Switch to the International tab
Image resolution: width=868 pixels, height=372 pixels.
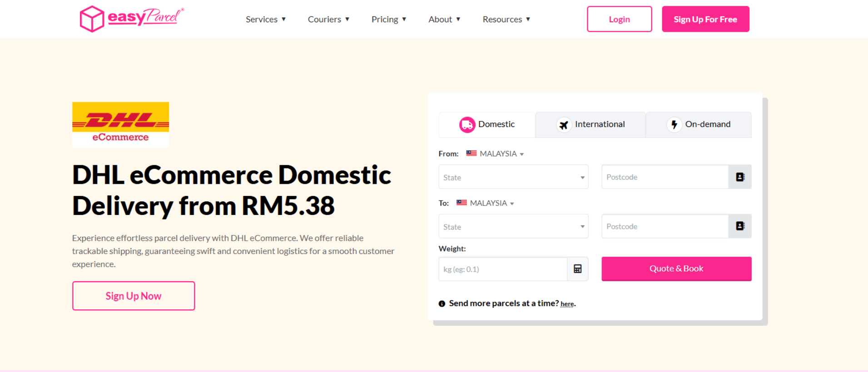[590, 124]
